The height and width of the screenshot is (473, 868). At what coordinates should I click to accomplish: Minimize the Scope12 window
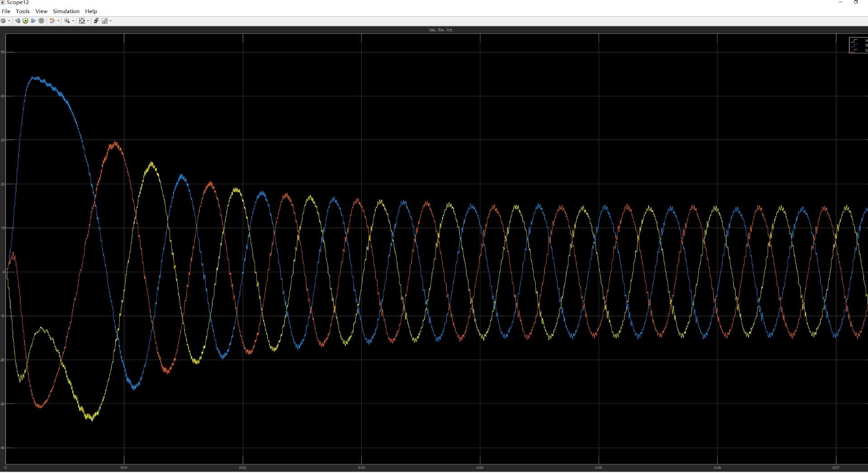click(840, 2)
